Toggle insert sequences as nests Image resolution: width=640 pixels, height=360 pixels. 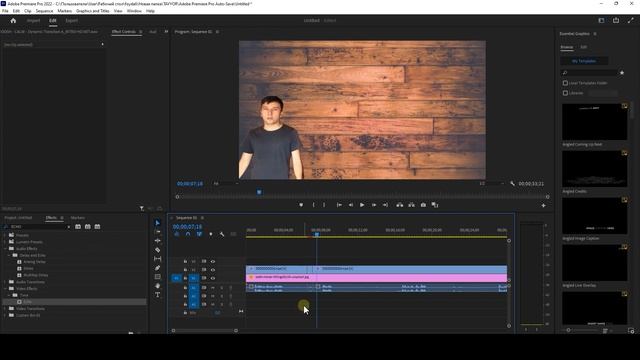(x=177, y=234)
